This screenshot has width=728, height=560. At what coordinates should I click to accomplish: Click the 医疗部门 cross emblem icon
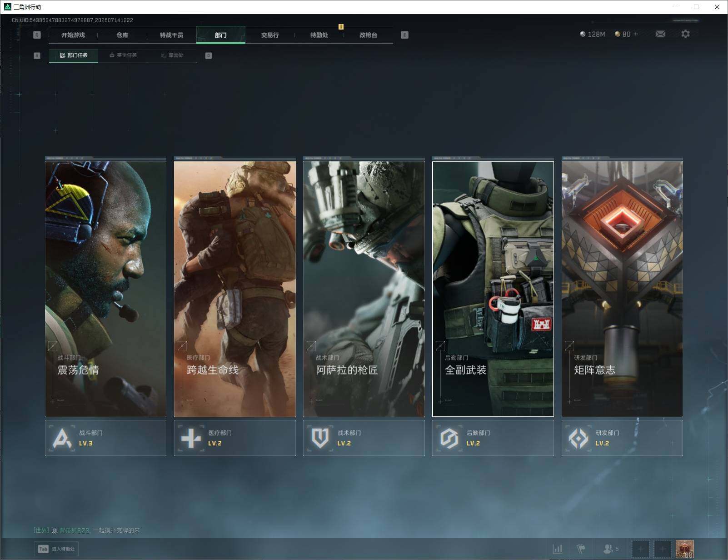pos(191,438)
